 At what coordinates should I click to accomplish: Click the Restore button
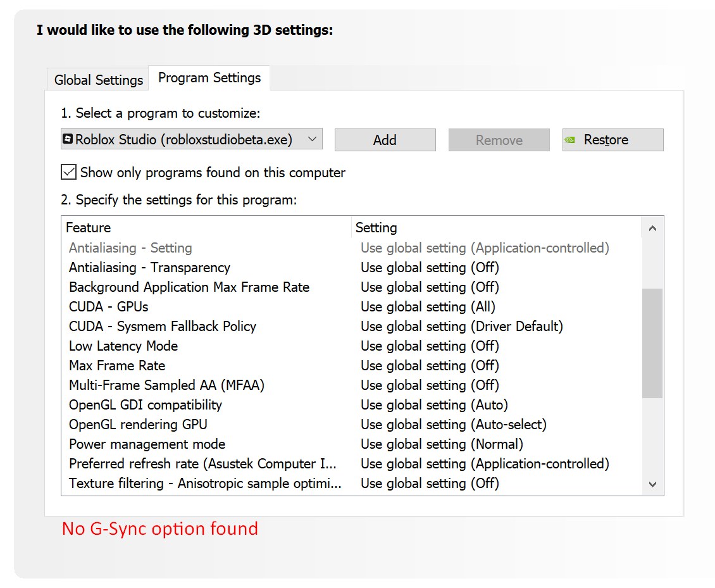click(x=613, y=140)
